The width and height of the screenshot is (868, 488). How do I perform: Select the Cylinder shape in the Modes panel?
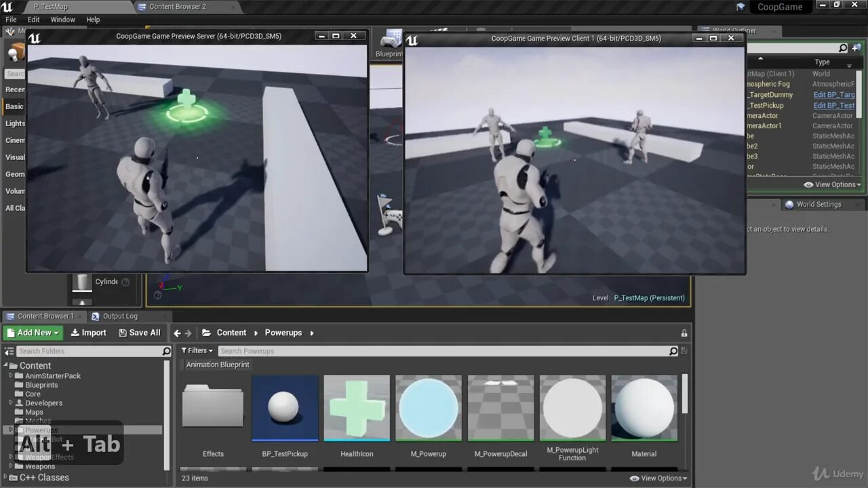pyautogui.click(x=96, y=282)
